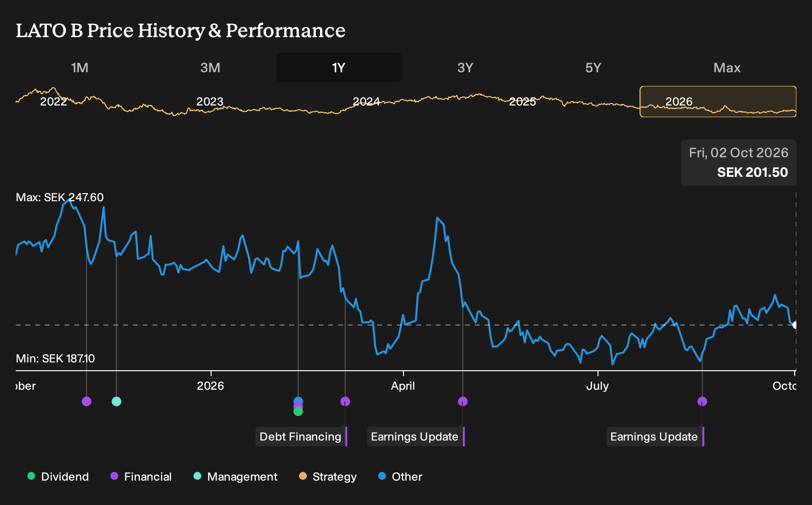This screenshot has height=505, width=812.
Task: Toggle the Management legend filter
Action: point(235,477)
